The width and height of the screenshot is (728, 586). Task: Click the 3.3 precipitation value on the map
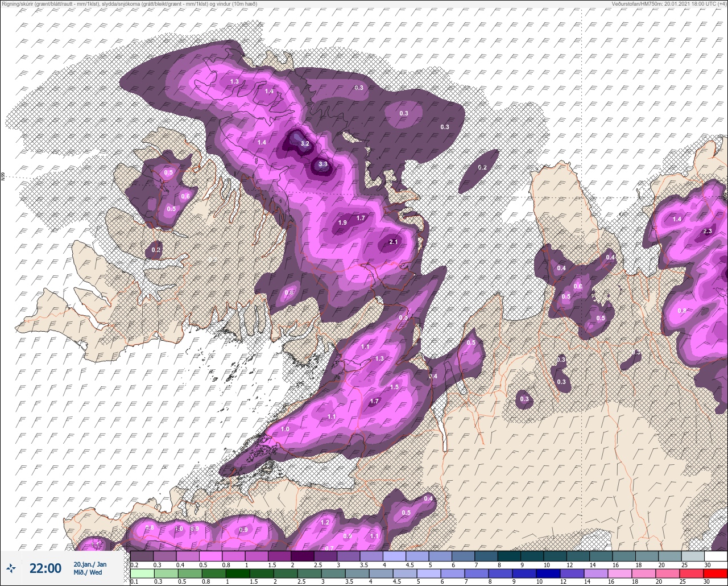tap(323, 164)
